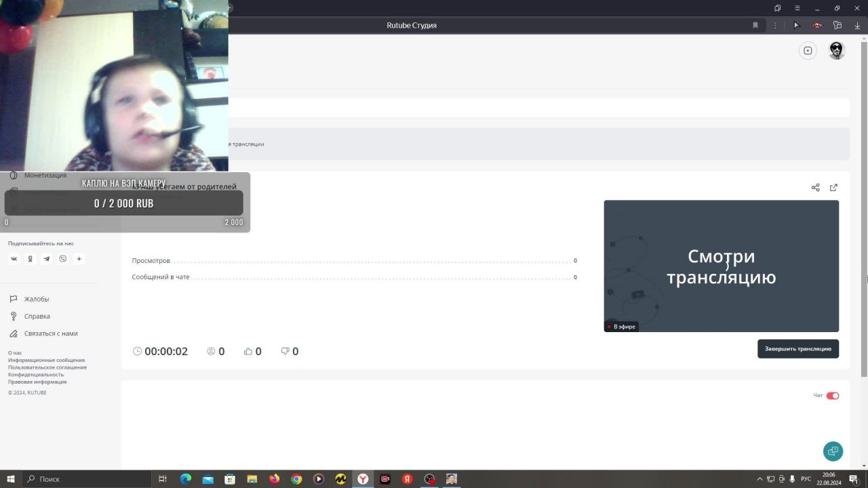868x488 pixels.
Task: Click the thumbs-up likes counter icon
Action: pos(248,351)
